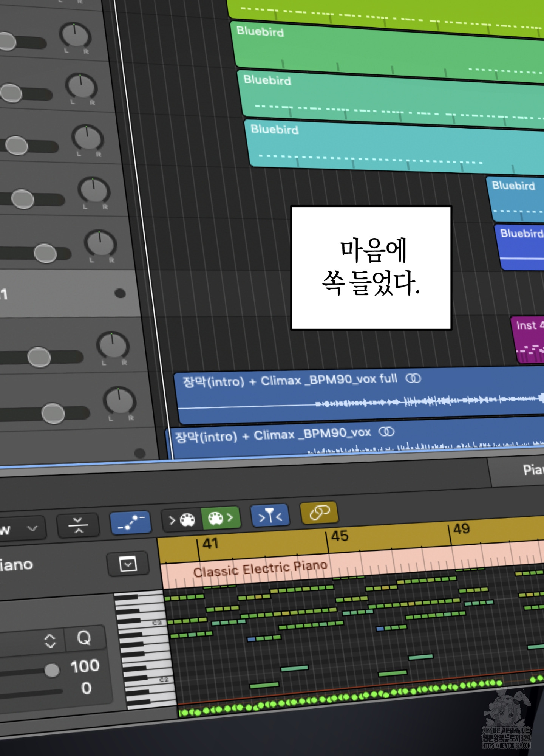
Task: Click the green MIDI Out palette button
Action: [221, 518]
